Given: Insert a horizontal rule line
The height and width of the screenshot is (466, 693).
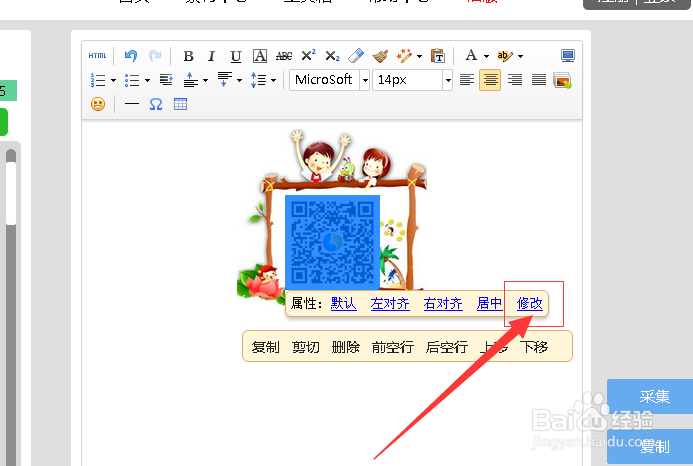Looking at the screenshot, I should (x=132, y=104).
